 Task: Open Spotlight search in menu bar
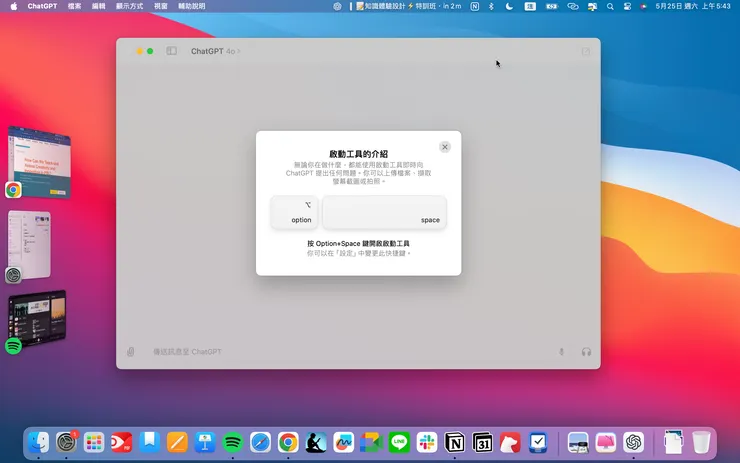click(610, 6)
